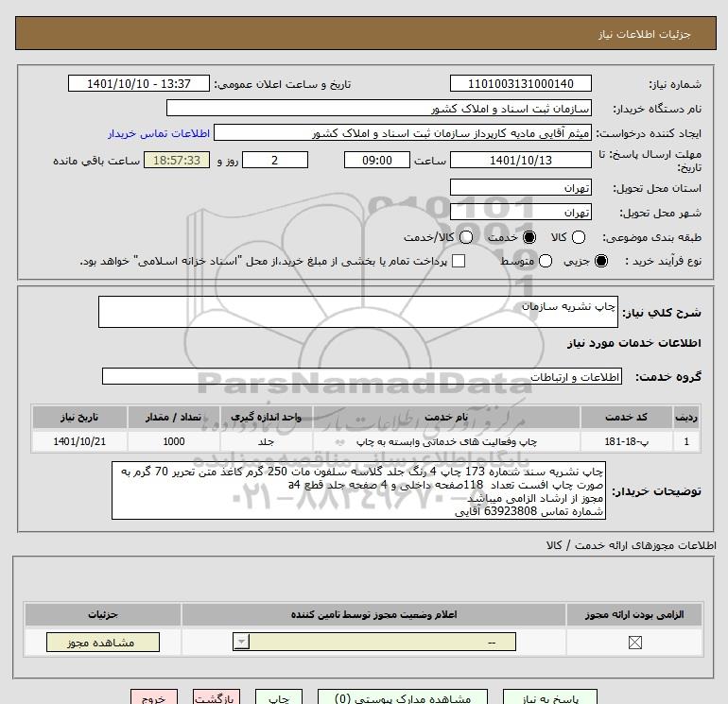Click the quantity 1000 cell
Screen dimensions: 728x704
(x=174, y=441)
